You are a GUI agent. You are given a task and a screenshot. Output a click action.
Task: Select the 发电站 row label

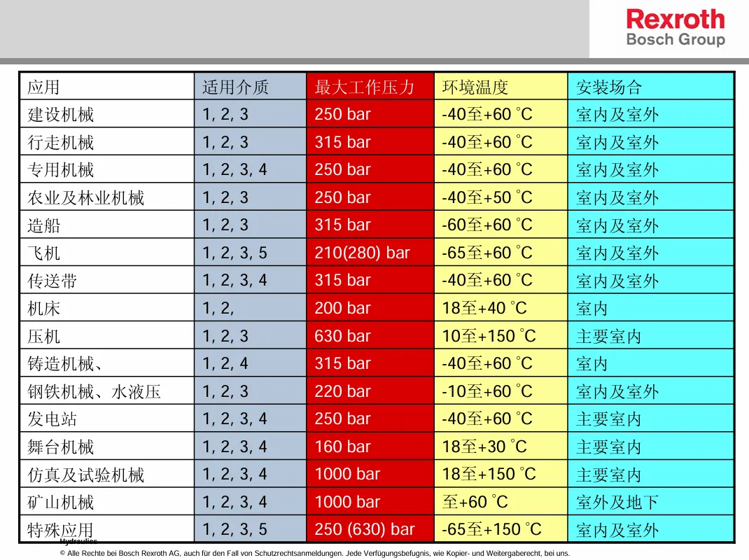click(52, 419)
